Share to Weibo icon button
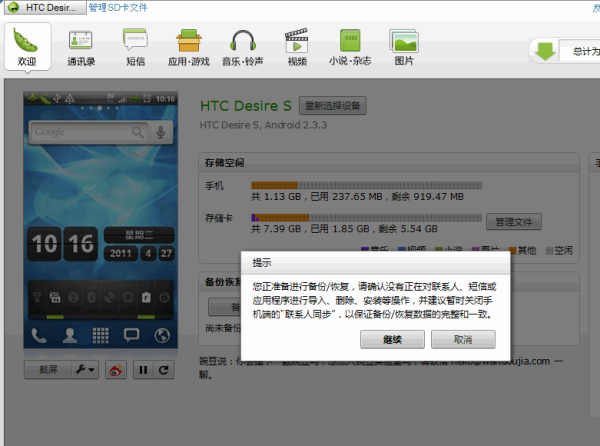 pyautogui.click(x=116, y=370)
